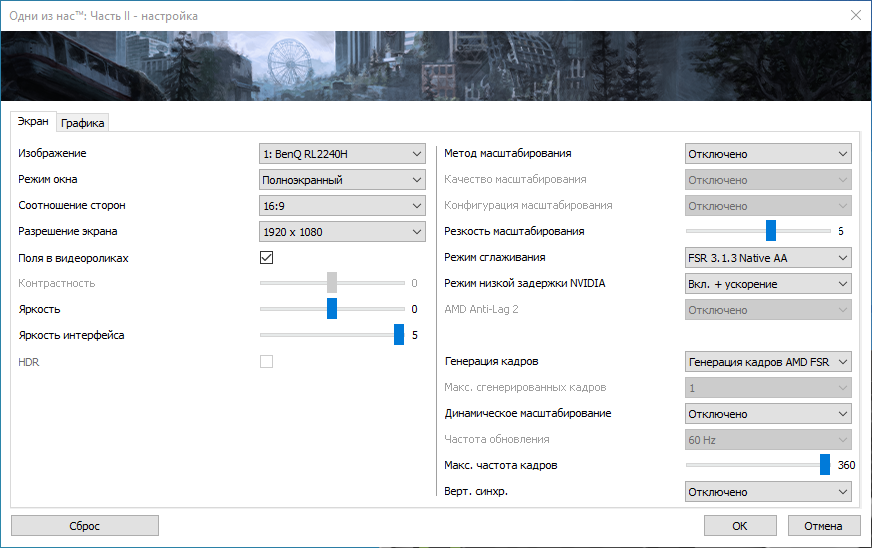The width and height of the screenshot is (872, 548).
Task: Switch to the Графика tab
Action: [83, 123]
